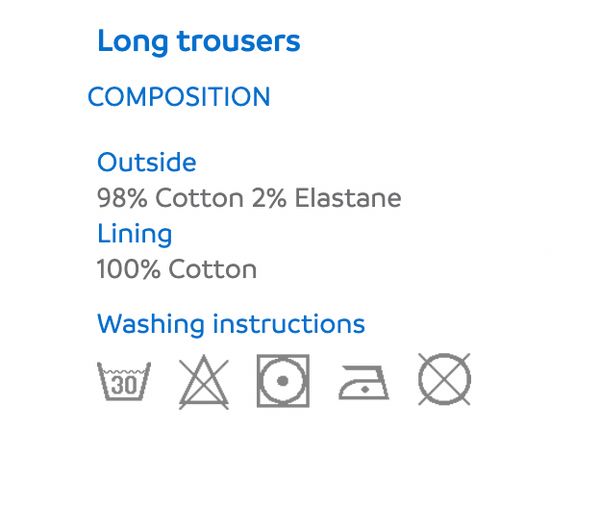Click the do not bleach icon
This screenshot has width=600, height=531.
pos(204,382)
